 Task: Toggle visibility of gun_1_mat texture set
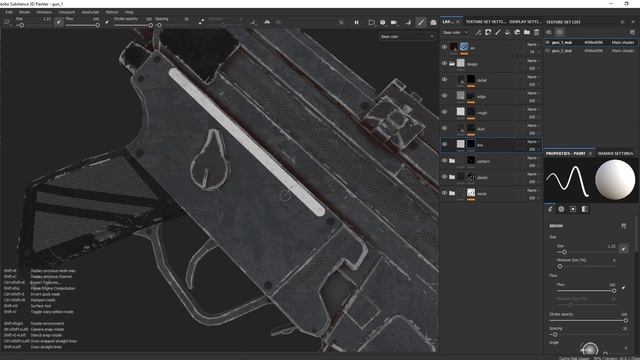click(x=548, y=42)
